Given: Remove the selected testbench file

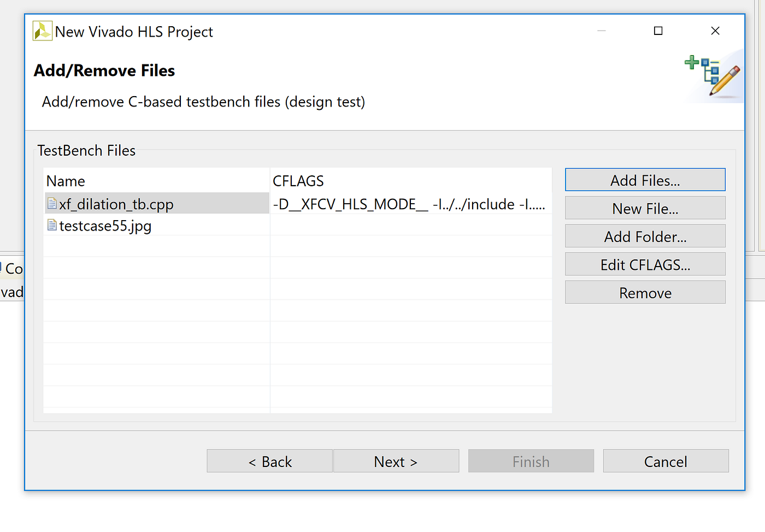Looking at the screenshot, I should click(645, 292).
